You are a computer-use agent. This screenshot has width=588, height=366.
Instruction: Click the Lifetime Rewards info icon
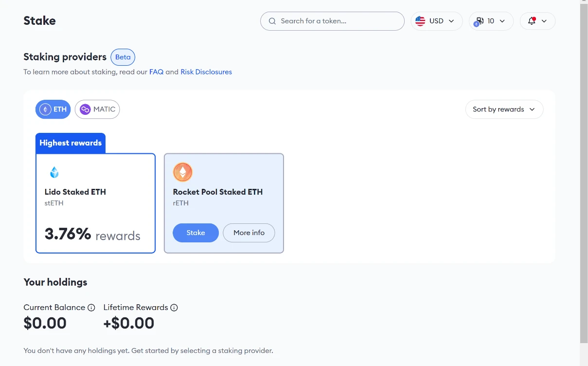tap(174, 308)
